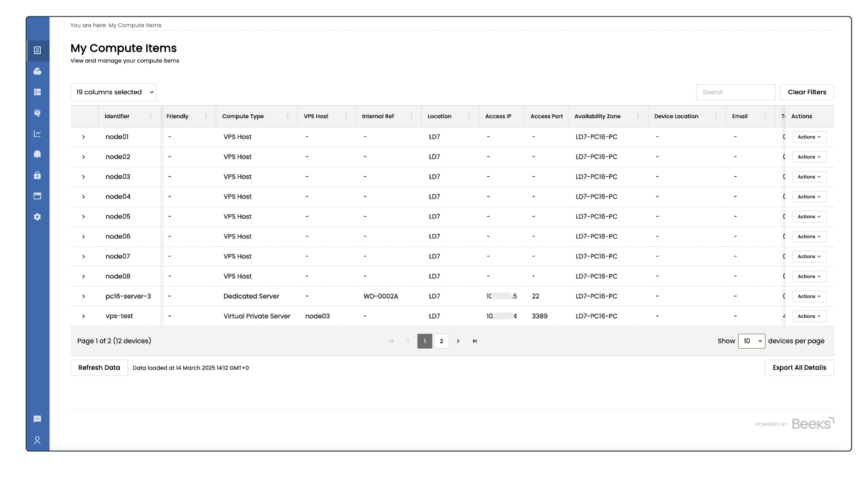Expand the node01 row
The height and width of the screenshot is (485, 868).
tap(83, 137)
